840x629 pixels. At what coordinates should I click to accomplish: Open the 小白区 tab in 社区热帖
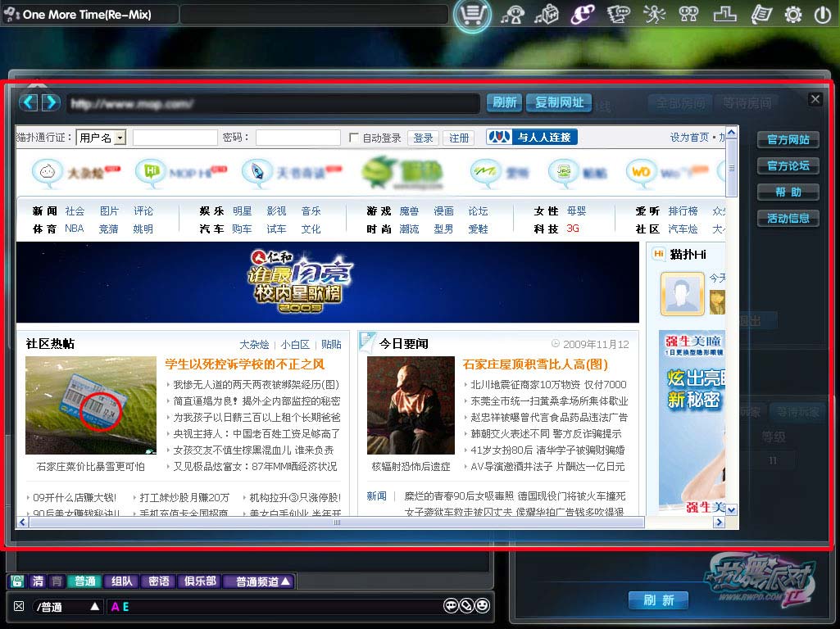click(295, 344)
